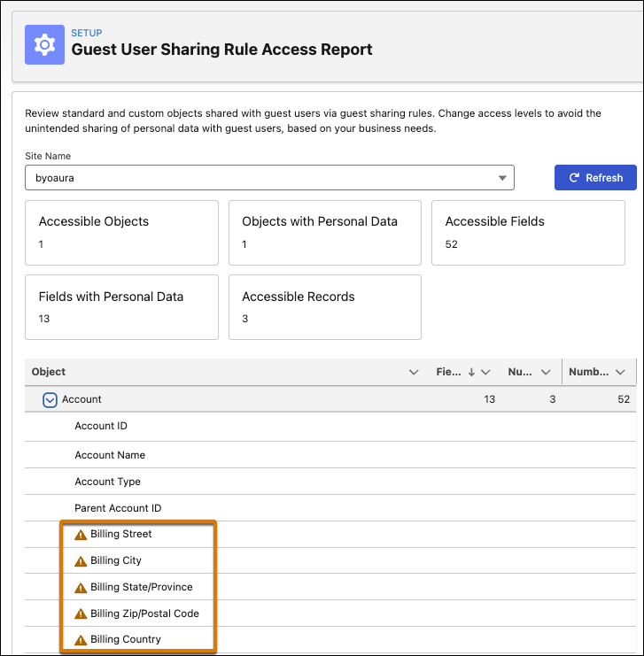Click the Objects with Personal Data card
The image size is (644, 656).
coord(325,233)
